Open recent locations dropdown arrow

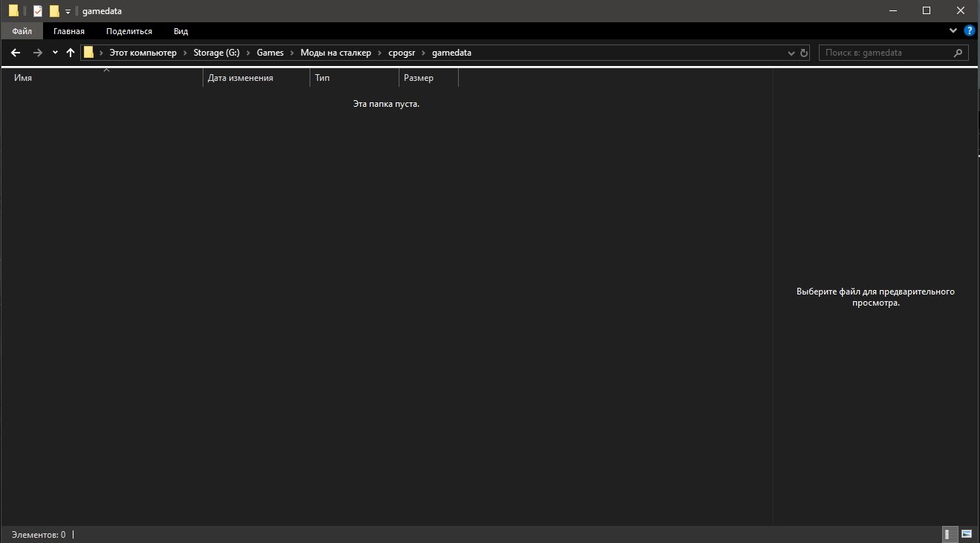[x=55, y=53]
